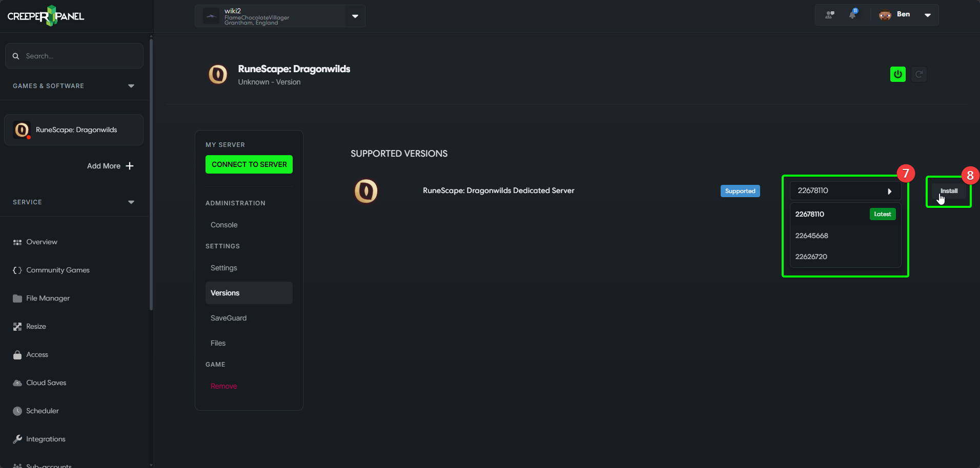Open the Scheduler page

point(42,411)
